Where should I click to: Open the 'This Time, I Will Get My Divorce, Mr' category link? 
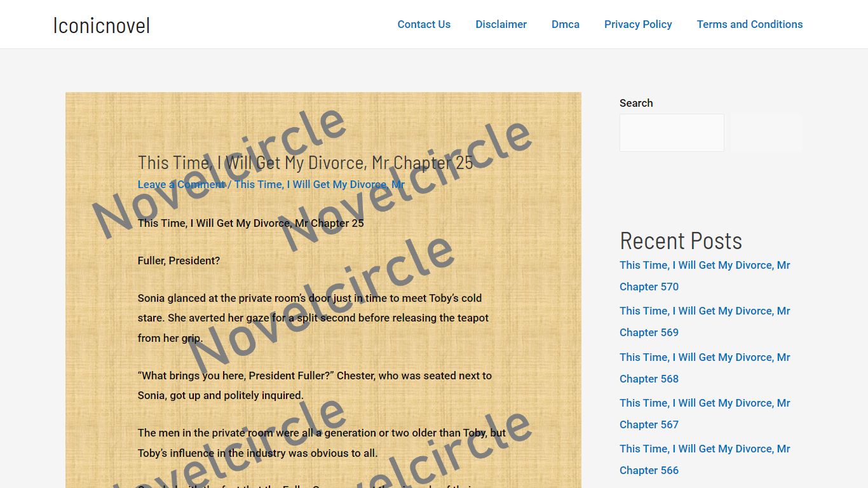pyautogui.click(x=320, y=184)
